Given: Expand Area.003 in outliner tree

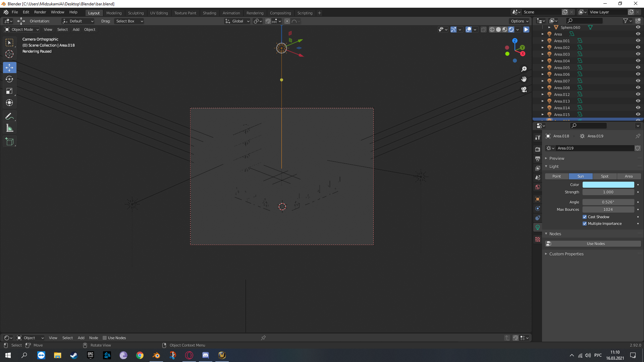Looking at the screenshot, I should coord(543,54).
